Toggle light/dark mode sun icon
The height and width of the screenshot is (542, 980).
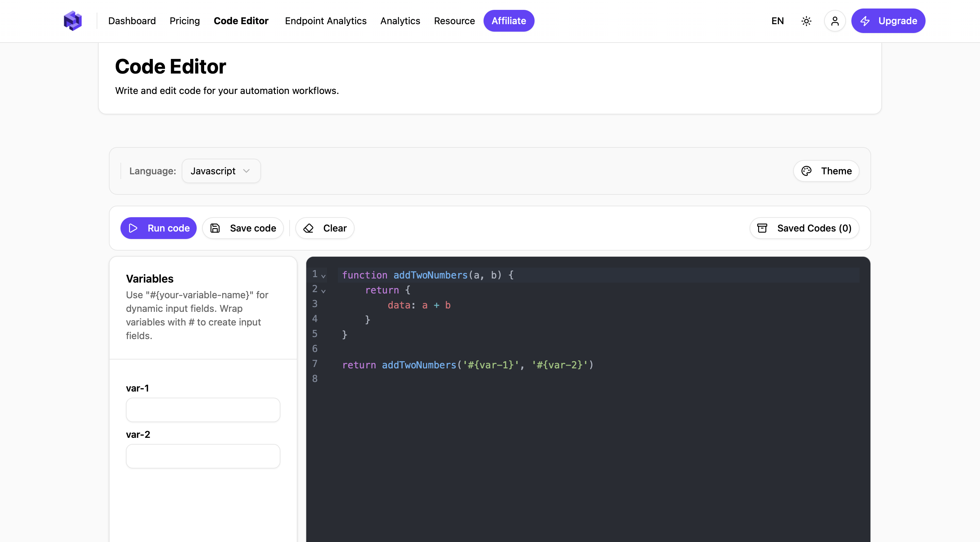[806, 21]
